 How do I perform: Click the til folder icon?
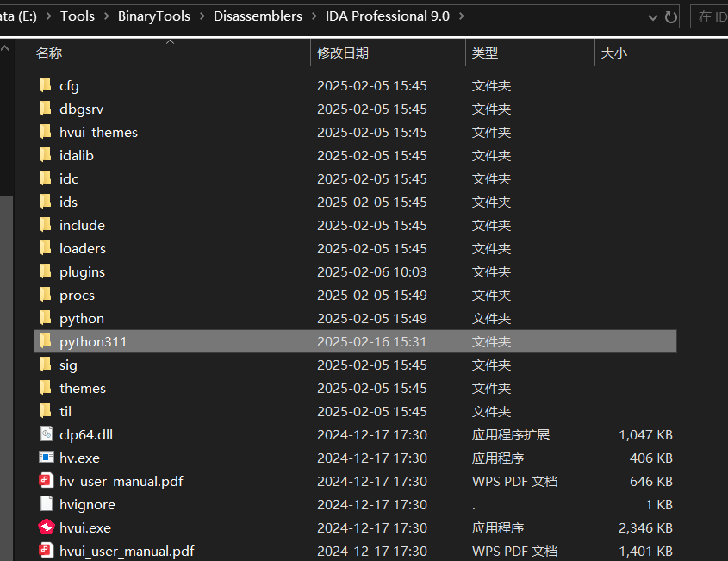click(x=46, y=410)
